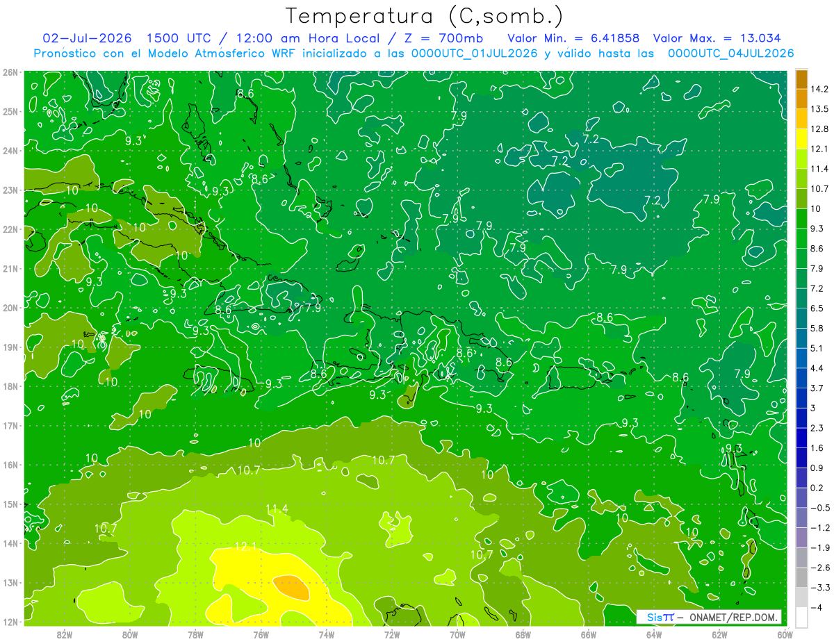Click colorbar label "12.8"
The width and height of the screenshot is (834, 644).
point(819,129)
